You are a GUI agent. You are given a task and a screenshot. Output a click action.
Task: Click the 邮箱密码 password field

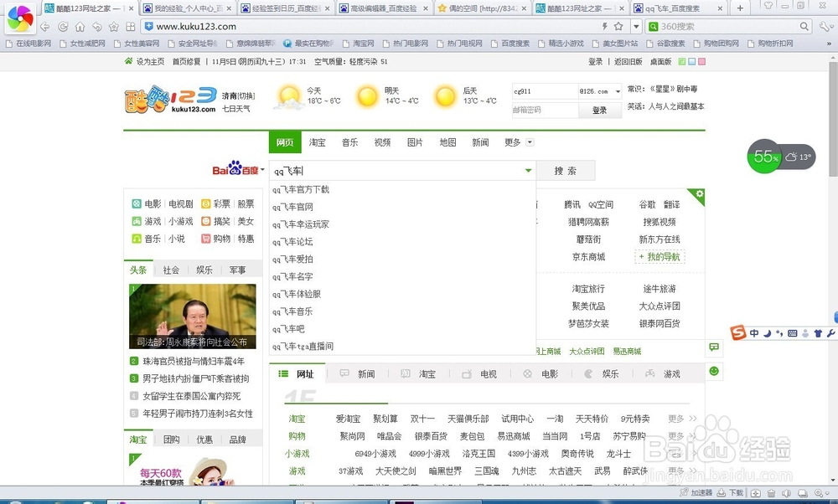click(x=546, y=110)
